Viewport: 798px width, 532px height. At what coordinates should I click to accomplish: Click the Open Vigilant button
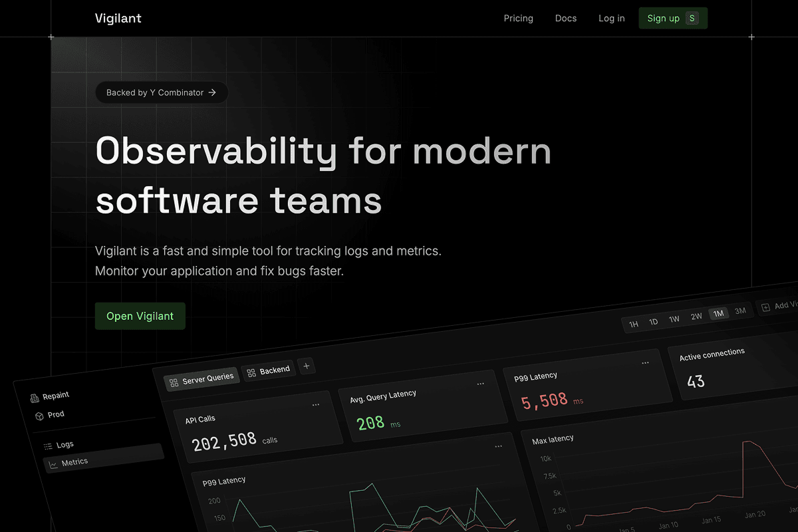[x=140, y=316]
